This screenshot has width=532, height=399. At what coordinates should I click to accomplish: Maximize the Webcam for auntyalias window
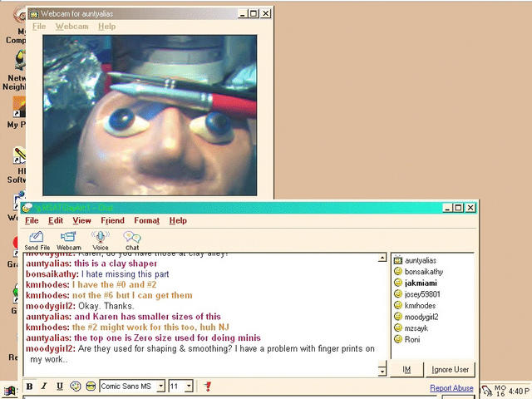253,13
